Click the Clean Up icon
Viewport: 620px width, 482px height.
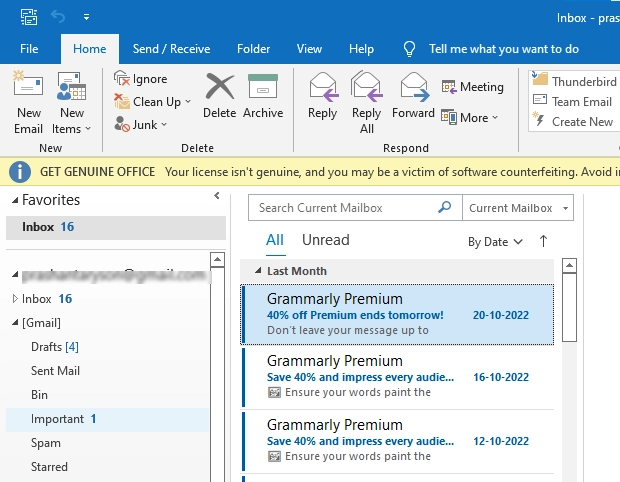(x=122, y=101)
